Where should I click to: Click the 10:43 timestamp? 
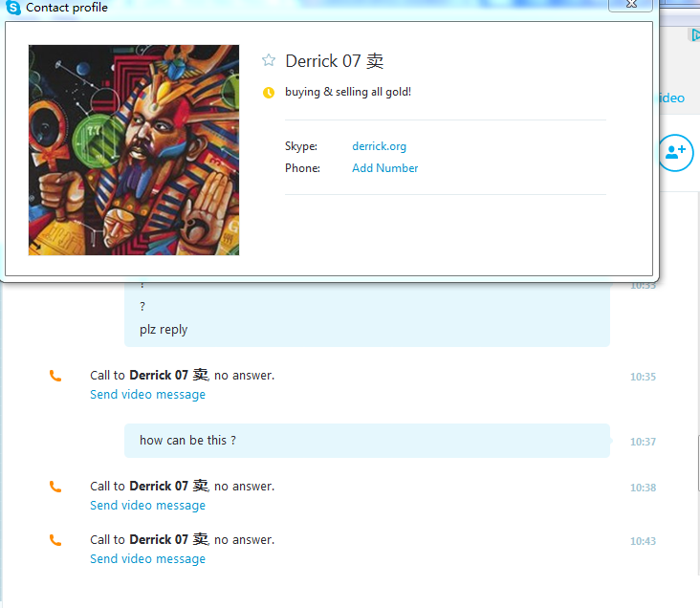pos(643,541)
